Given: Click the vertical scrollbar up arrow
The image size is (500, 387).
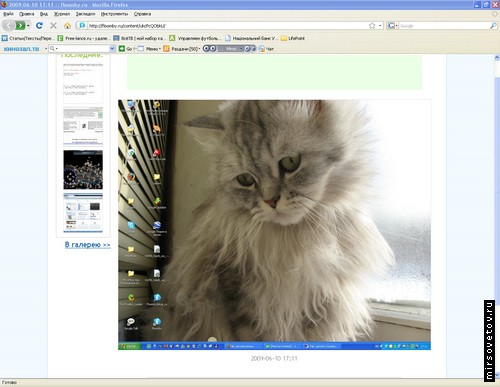Looking at the screenshot, I should [497, 57].
